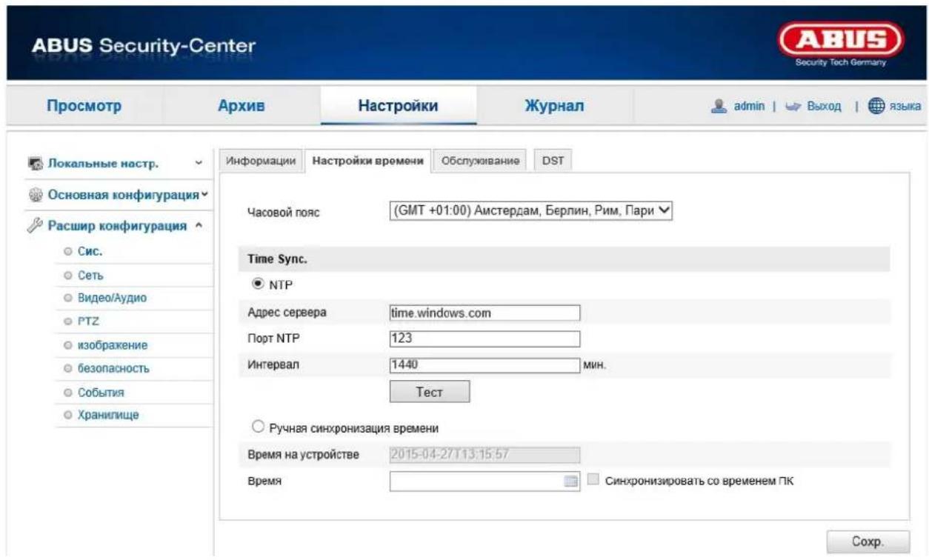Enable Синхронизировать со временем ПК checkbox
Image resolution: width=929 pixels, height=560 pixels.
point(593,480)
